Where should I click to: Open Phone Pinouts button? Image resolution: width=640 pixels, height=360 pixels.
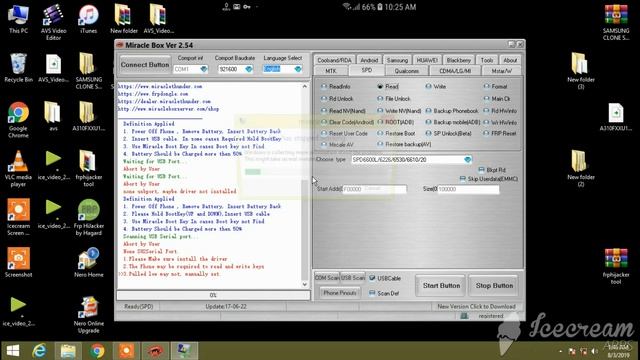(x=340, y=293)
